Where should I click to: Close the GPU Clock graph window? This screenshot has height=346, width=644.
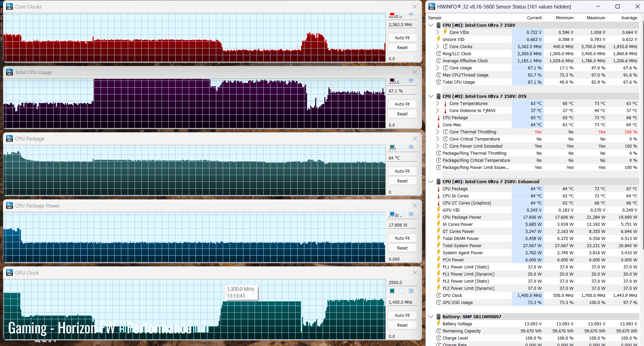coord(415,273)
